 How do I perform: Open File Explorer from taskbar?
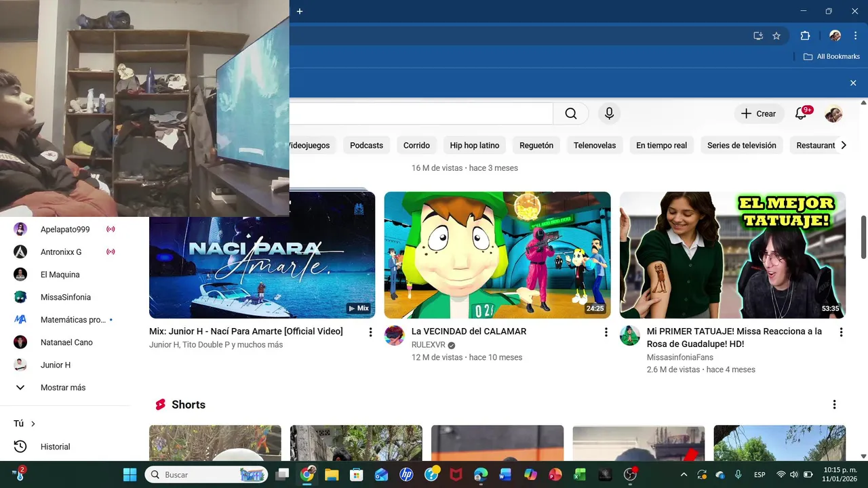pos(332,474)
